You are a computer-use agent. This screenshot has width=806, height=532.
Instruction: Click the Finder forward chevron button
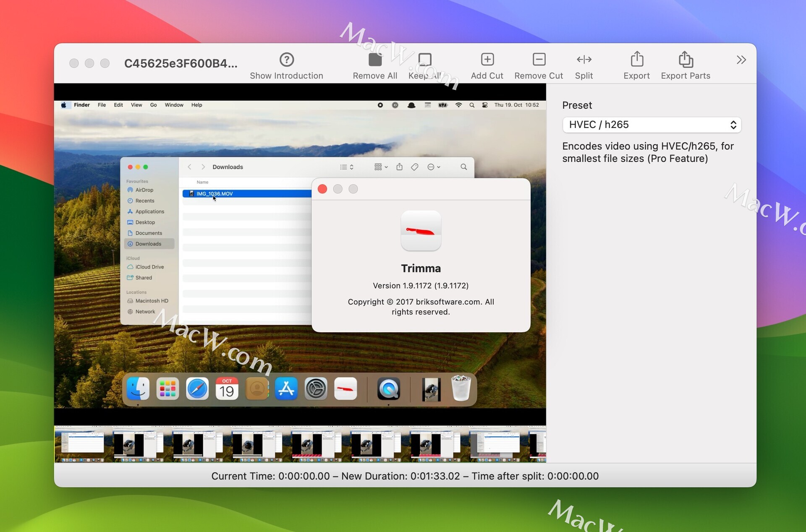click(203, 167)
